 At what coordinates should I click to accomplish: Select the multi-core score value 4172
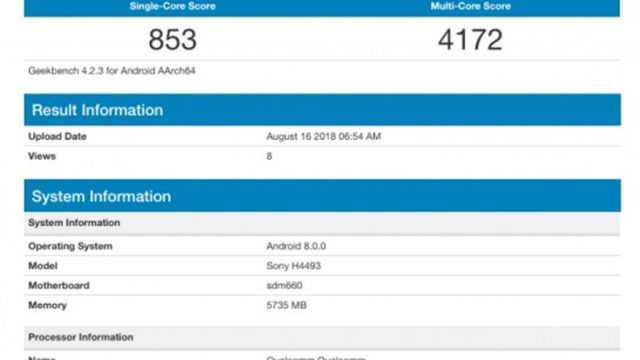pos(470,40)
